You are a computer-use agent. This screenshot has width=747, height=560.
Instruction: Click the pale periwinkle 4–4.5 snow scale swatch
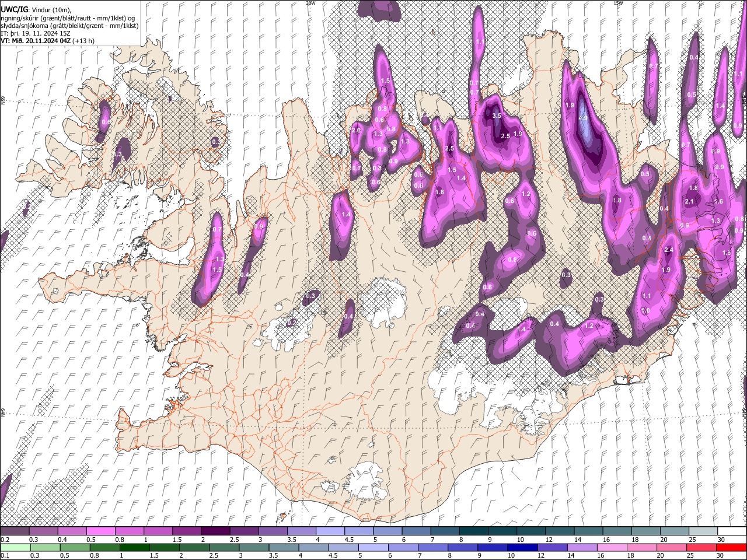[x=329, y=531]
